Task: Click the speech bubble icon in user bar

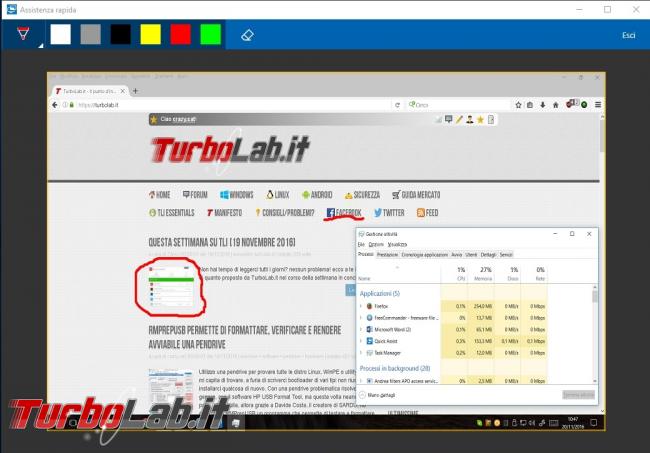Action: (449, 120)
